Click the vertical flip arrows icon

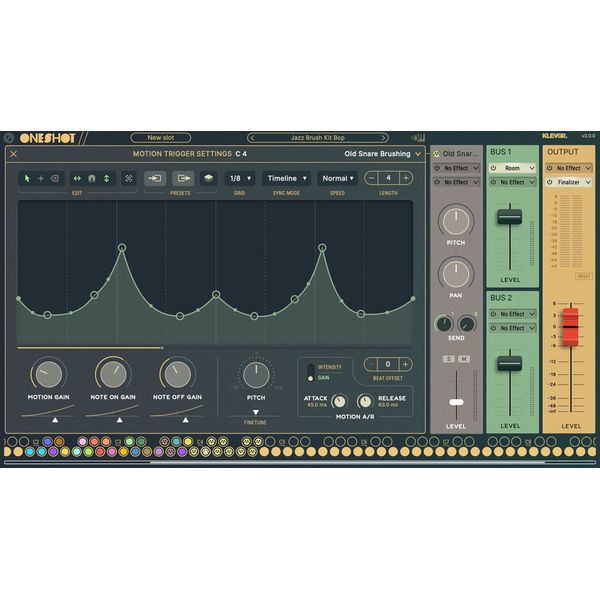tap(106, 178)
